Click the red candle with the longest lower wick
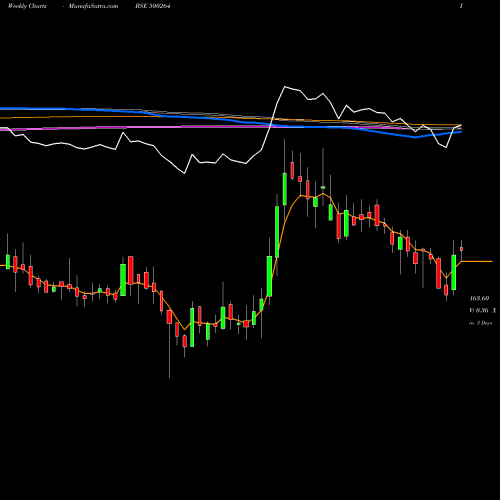Image resolution: width=500 pixels, height=500 pixels. (x=169, y=317)
